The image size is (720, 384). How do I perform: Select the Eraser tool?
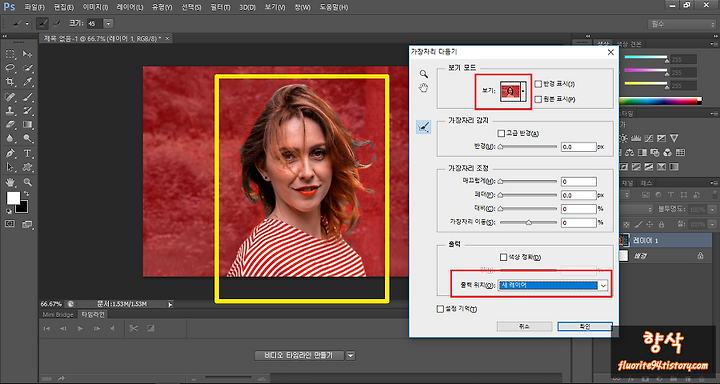pos(10,124)
